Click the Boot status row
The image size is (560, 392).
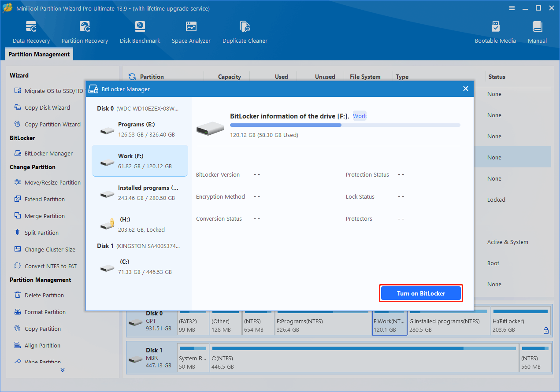493,263
